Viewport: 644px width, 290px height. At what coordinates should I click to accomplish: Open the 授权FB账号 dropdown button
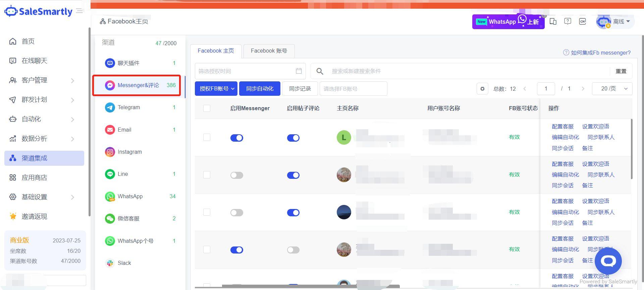216,89
